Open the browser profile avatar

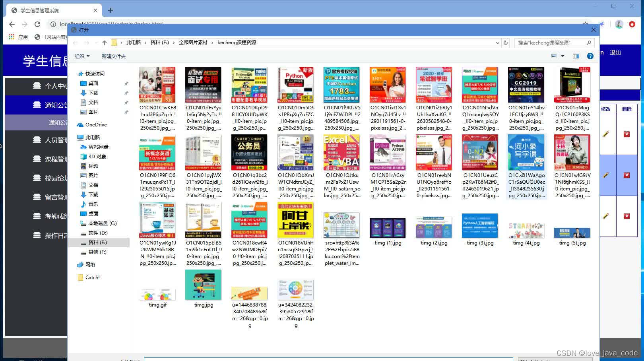click(619, 24)
